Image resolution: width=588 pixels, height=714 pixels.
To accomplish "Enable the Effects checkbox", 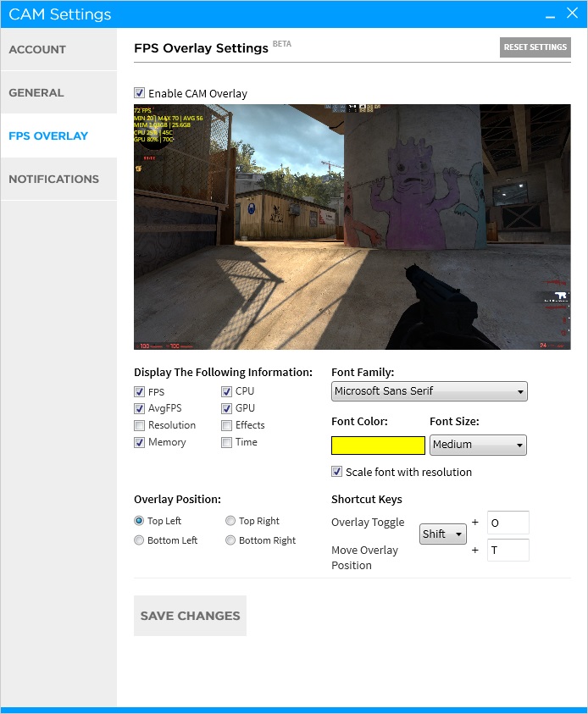I will (226, 425).
